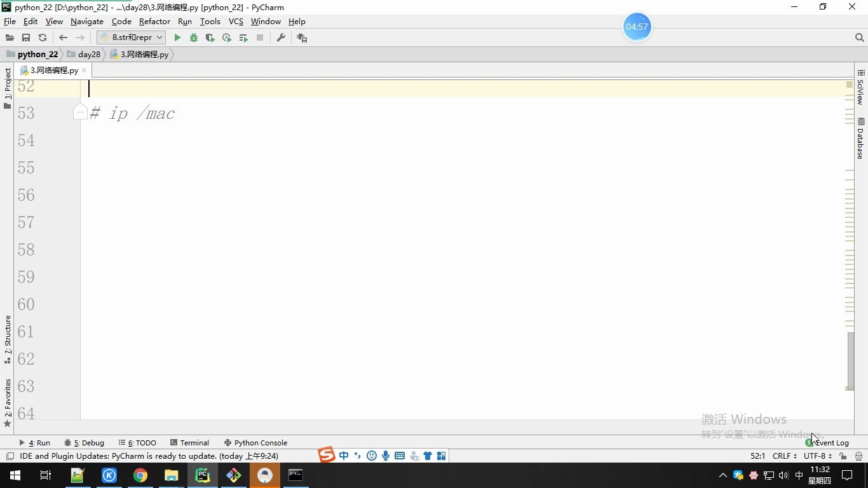This screenshot has height=488, width=868.
Task: Click the padlock read-only status icon
Action: pyautogui.click(x=843, y=456)
